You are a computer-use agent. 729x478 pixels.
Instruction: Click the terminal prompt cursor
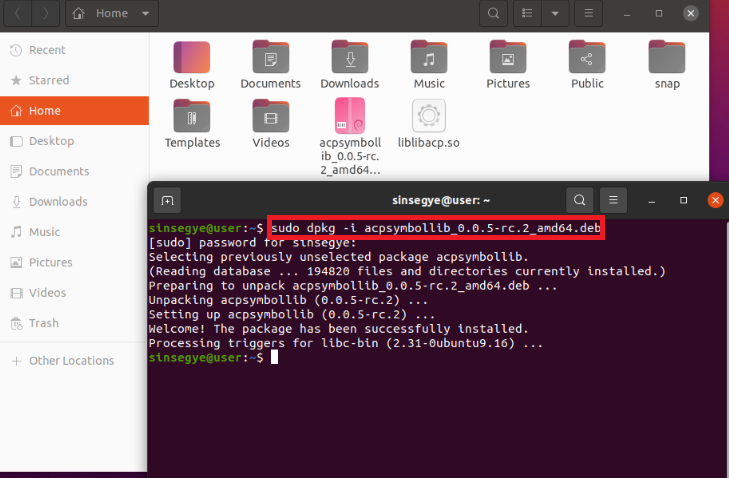tap(274, 358)
